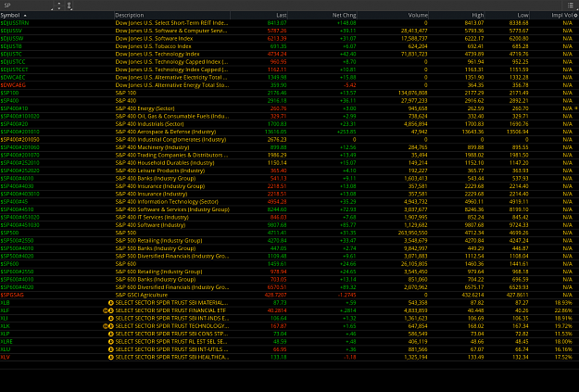Screen dimensions: 579x392
Task: Click S&P 400 Industrials (Sector) description
Action: click(x=149, y=124)
